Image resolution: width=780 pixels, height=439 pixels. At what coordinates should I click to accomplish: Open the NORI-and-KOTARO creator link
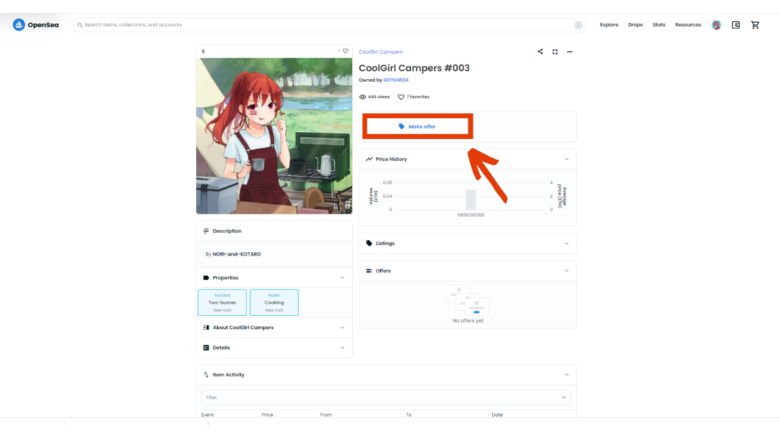[x=237, y=254]
